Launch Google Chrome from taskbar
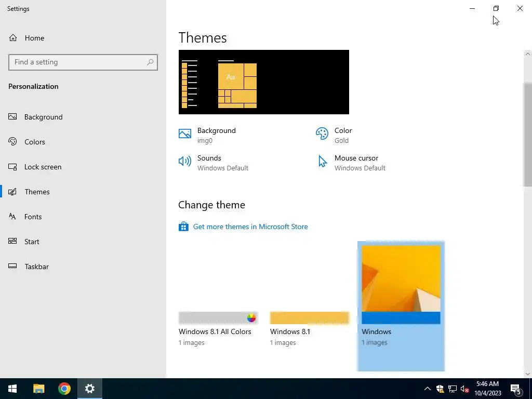The height and width of the screenshot is (399, 532). click(64, 389)
